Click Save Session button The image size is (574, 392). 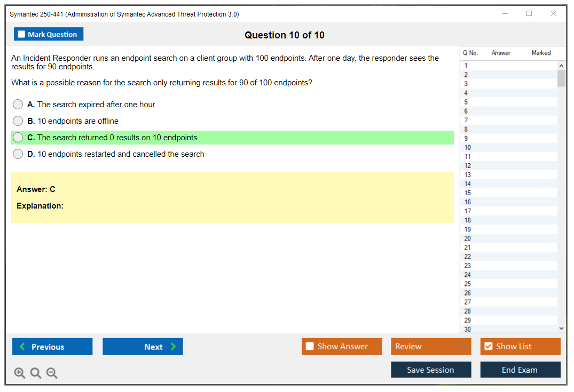pos(431,370)
